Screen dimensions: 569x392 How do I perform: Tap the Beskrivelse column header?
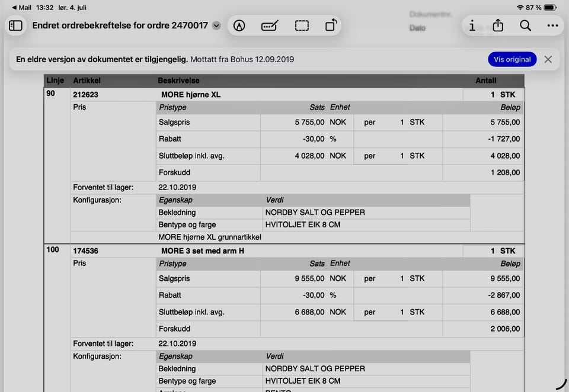point(178,81)
